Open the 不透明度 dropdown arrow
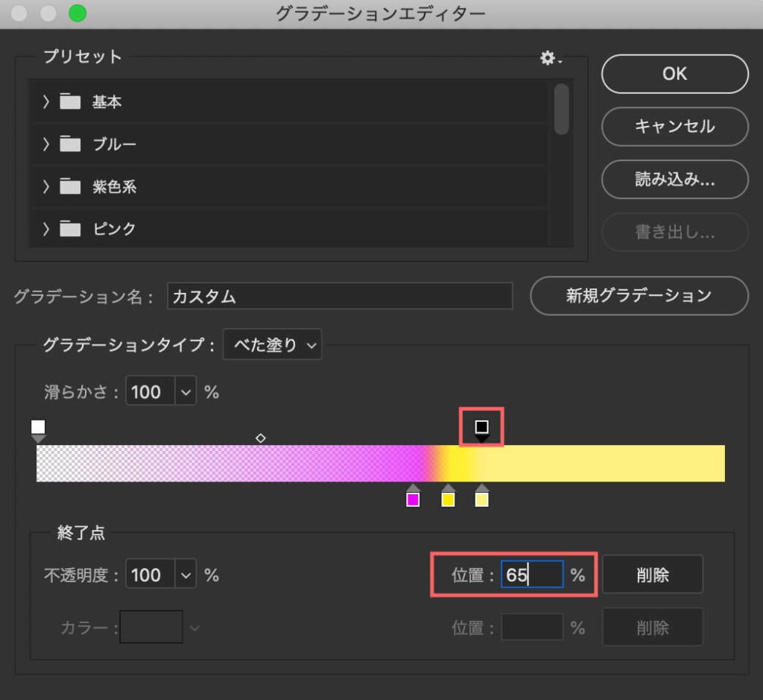This screenshot has height=700, width=763. 186,575
